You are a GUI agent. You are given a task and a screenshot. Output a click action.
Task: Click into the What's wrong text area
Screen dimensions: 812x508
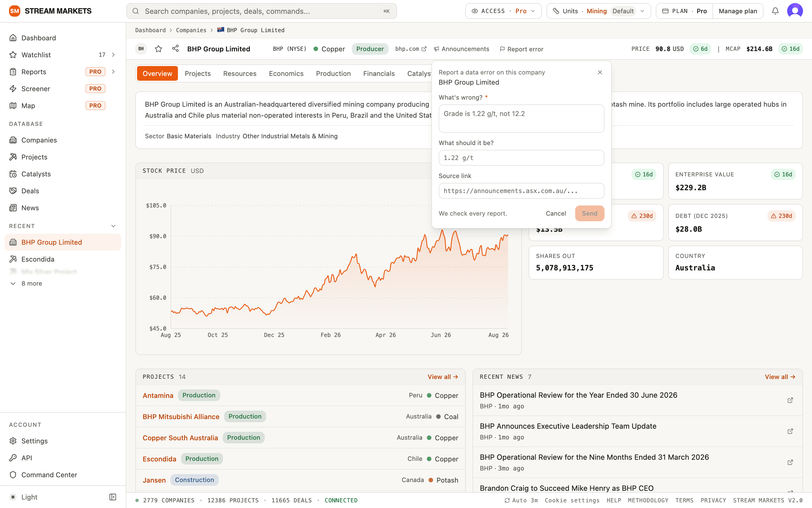[521, 118]
